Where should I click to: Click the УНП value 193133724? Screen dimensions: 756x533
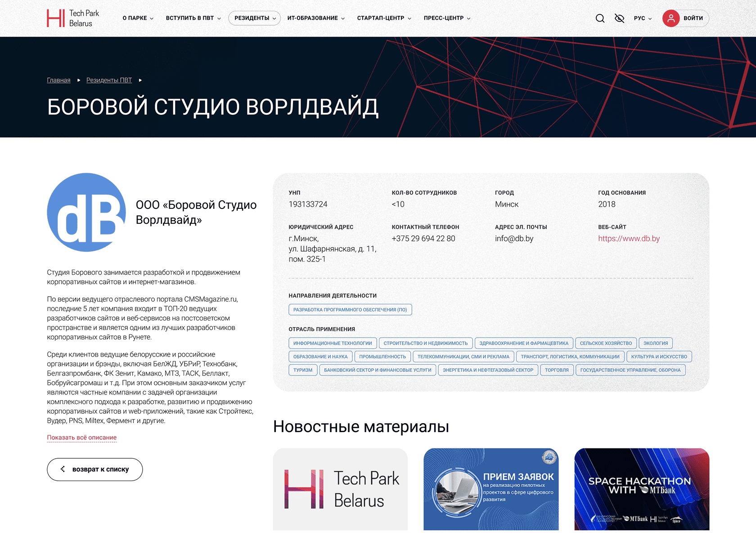pos(308,204)
